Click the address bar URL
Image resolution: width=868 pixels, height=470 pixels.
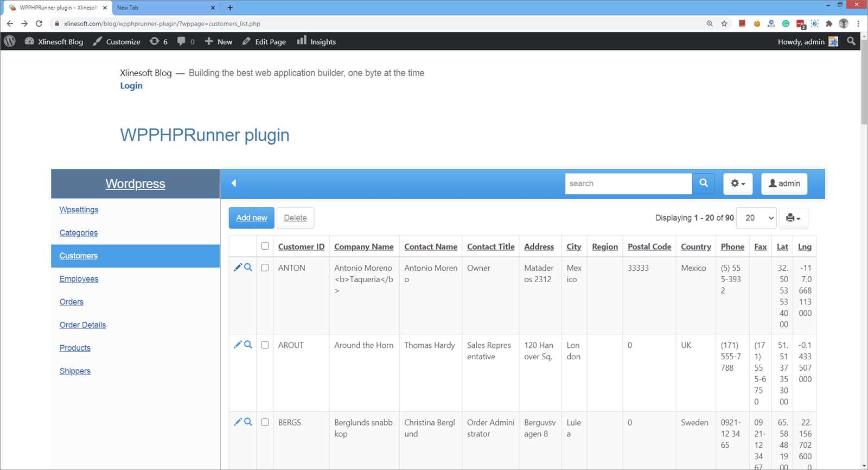[x=162, y=23]
